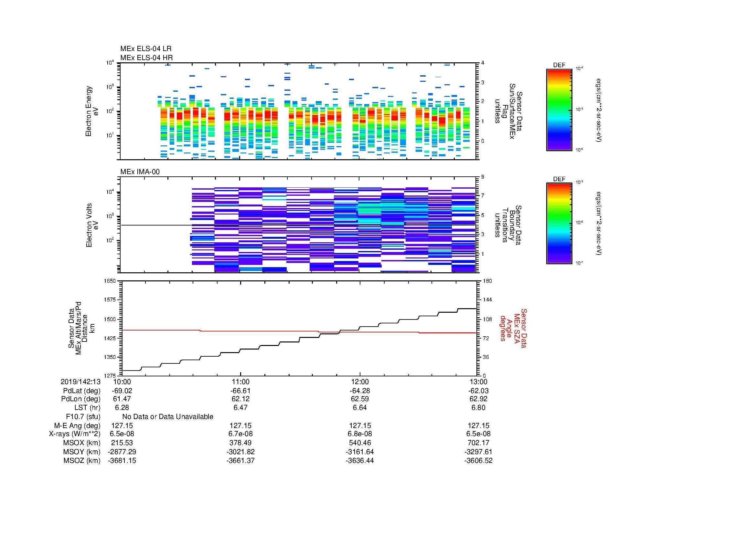Select the "PdLat (deg)" row label
756x534 pixels.
click(82, 391)
